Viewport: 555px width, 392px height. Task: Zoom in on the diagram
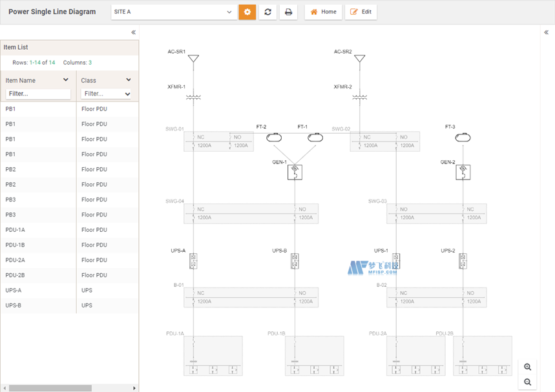(x=527, y=367)
